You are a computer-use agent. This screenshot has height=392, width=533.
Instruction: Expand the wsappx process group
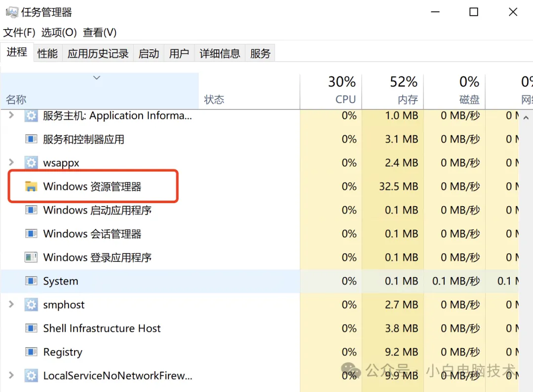(11, 162)
